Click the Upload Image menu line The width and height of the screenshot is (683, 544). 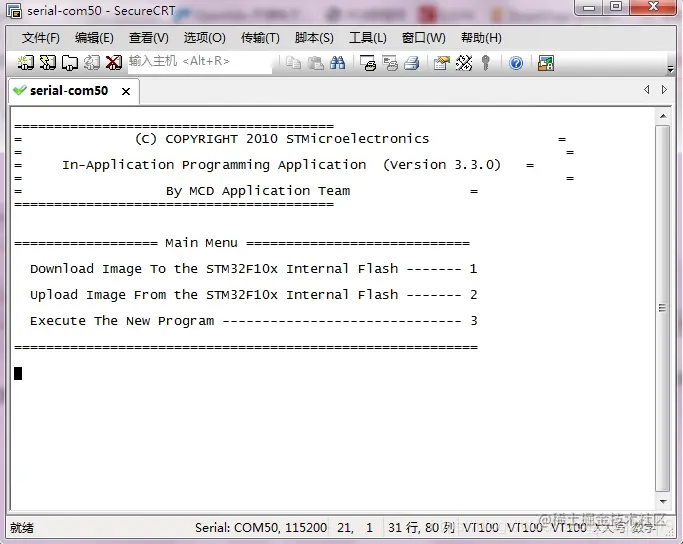(x=254, y=295)
